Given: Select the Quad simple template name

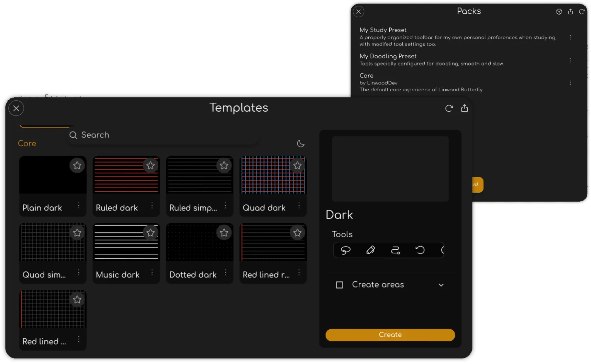Looking at the screenshot, I should click(44, 275).
